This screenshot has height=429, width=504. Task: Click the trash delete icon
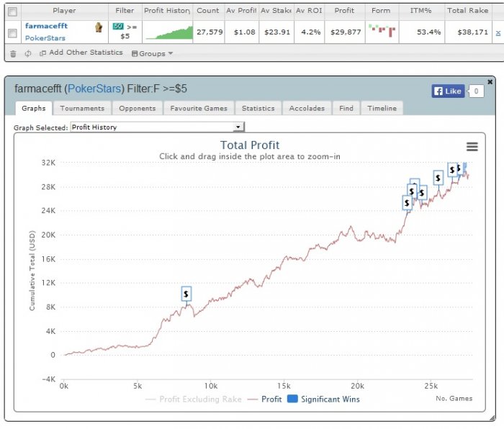tap(13, 54)
